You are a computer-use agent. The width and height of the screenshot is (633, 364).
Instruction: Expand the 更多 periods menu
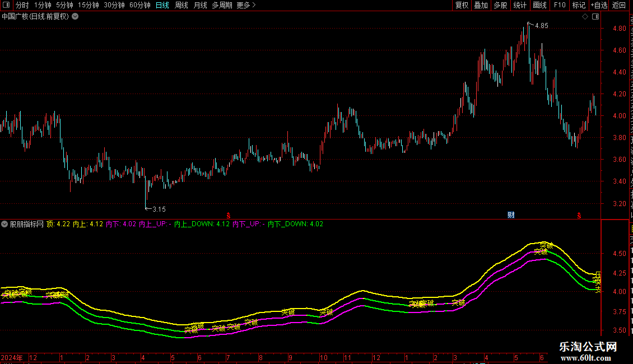click(246, 5)
